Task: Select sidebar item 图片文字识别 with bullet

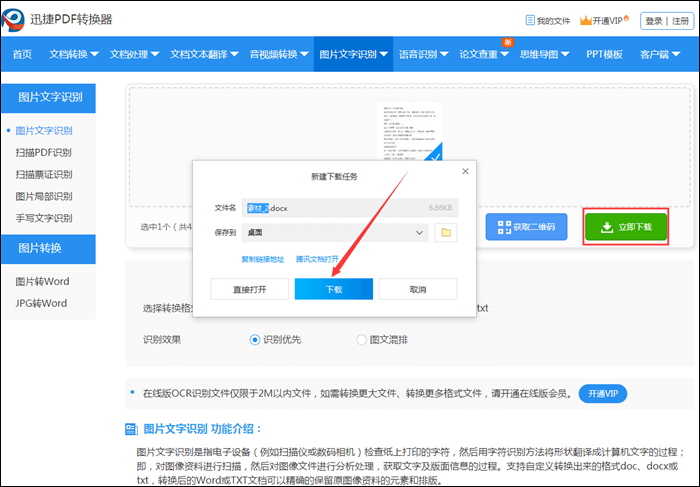Action: (x=44, y=131)
